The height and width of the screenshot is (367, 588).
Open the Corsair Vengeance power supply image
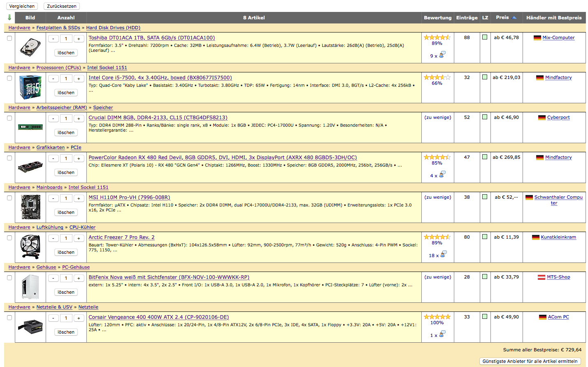(x=30, y=327)
